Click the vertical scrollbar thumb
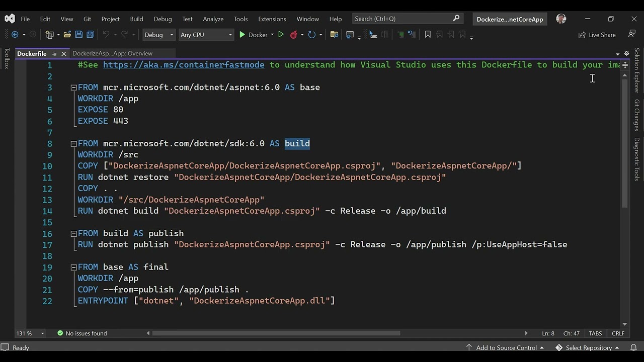Viewport: 644px width, 362px height. (625, 143)
